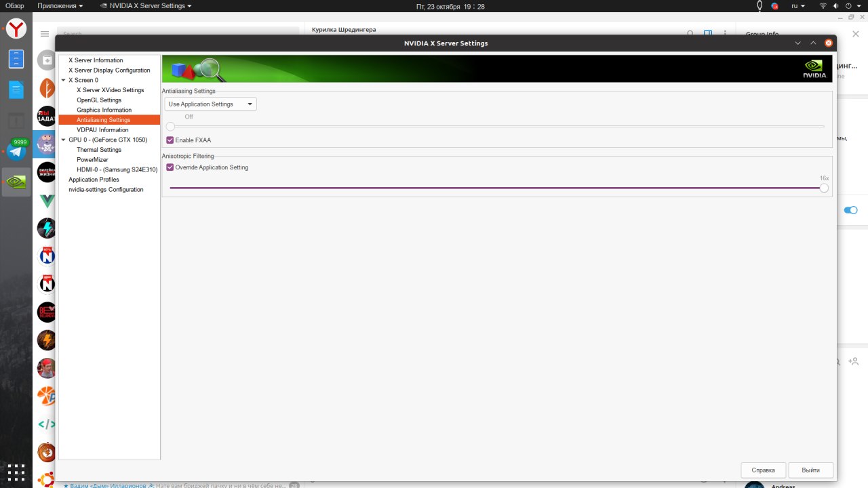
Task: Uncheck Override Application Setting checkbox
Action: point(170,167)
